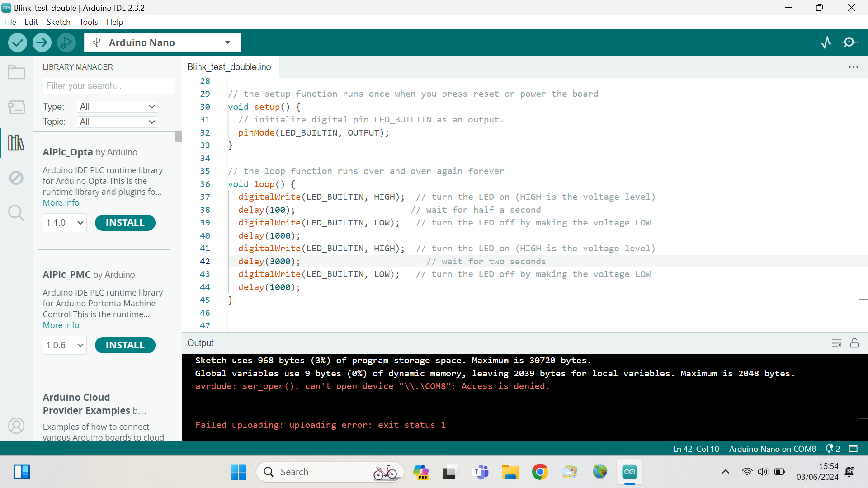The width and height of the screenshot is (868, 488).
Task: Change AIPlc_Opta version from 1.1.0
Action: coord(64,222)
